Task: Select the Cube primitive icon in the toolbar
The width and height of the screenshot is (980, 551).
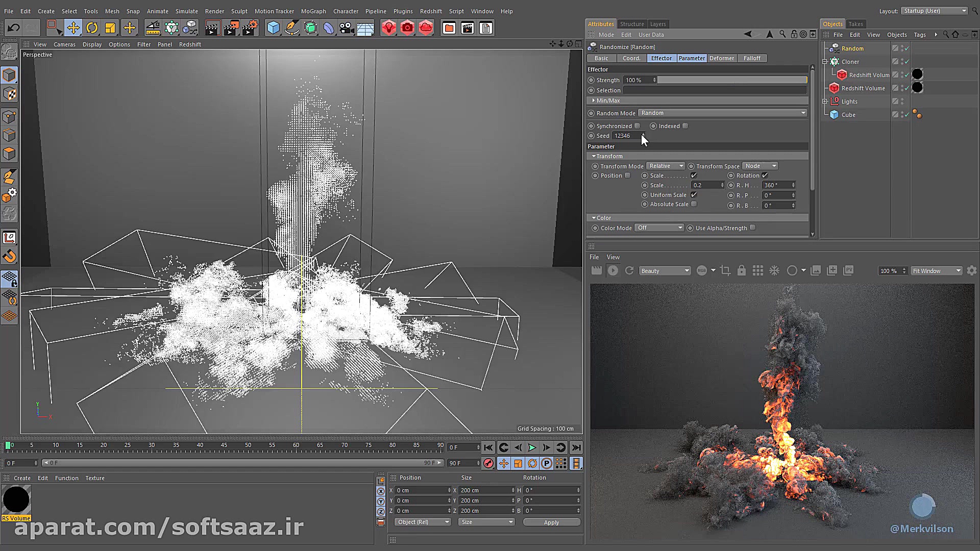Action: (x=273, y=28)
